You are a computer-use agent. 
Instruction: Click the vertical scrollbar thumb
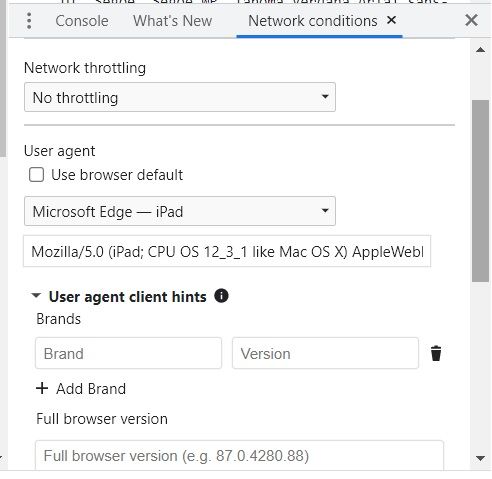click(480, 191)
